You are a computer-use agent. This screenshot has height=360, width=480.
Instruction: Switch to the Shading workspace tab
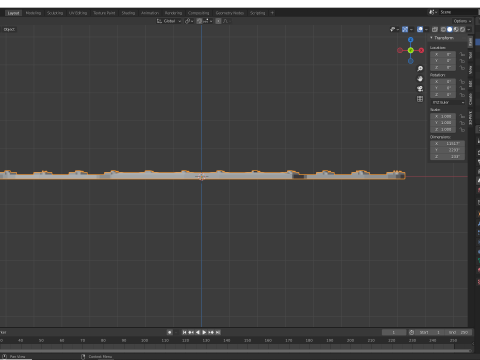(128, 13)
